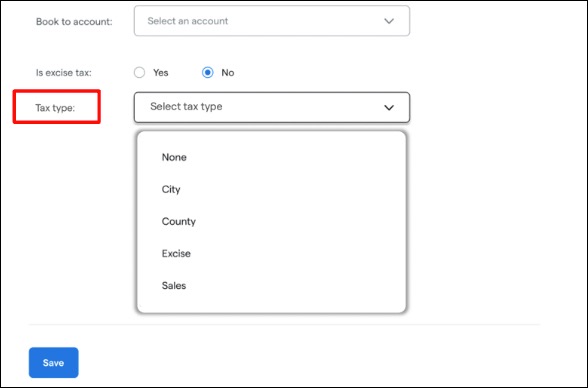
Task: Pick Excise as the tax type
Action: (176, 253)
